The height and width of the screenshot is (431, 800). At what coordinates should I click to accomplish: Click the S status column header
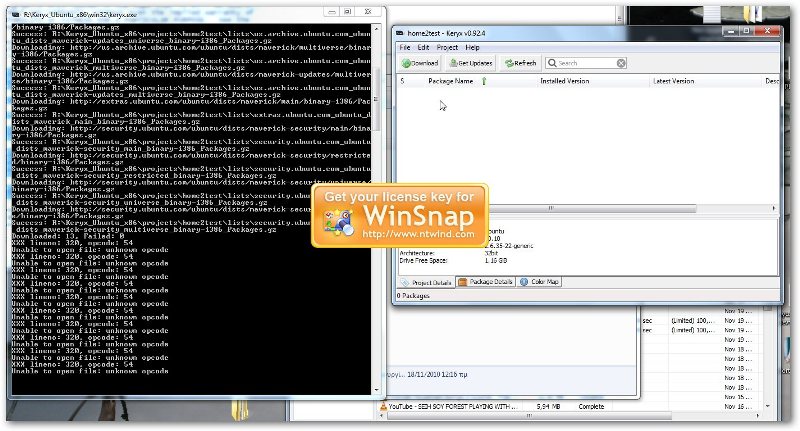tap(402, 81)
